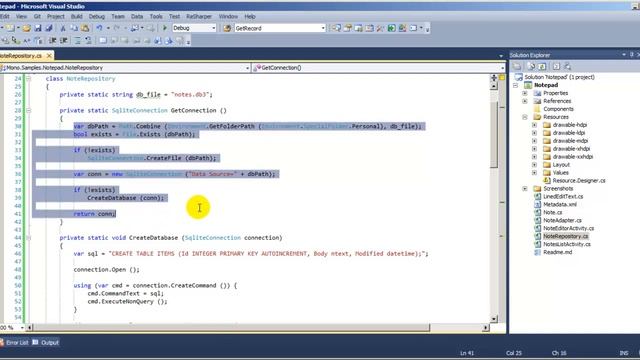Collapse the Notepad project node
The height and width of the screenshot is (360, 640).
516,85
